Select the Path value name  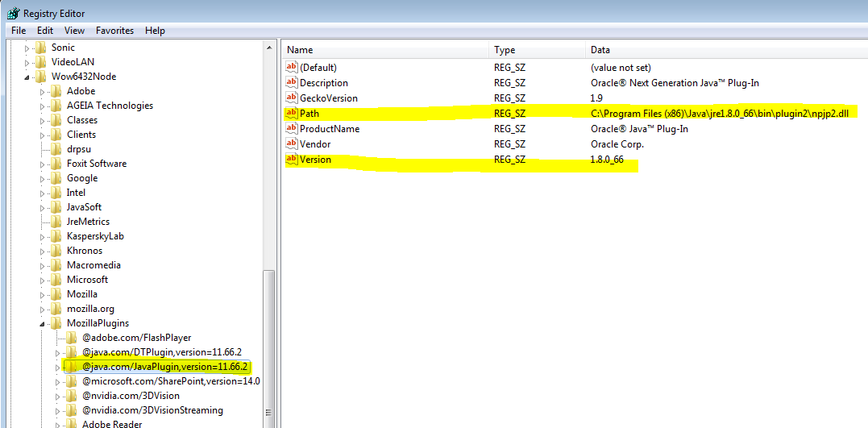[x=309, y=114]
